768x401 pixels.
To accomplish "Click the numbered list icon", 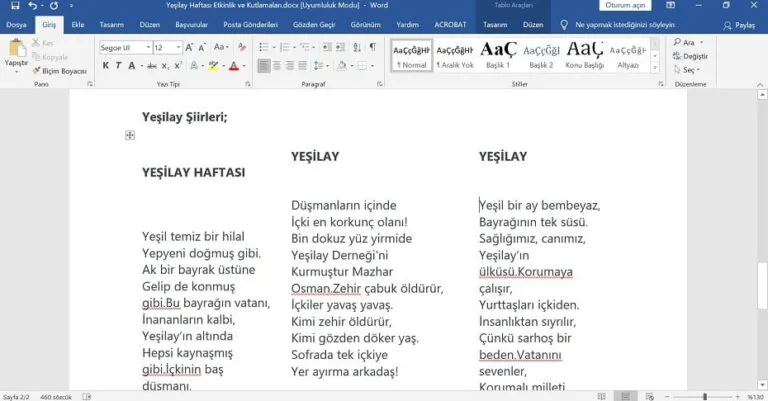I will coord(284,47).
